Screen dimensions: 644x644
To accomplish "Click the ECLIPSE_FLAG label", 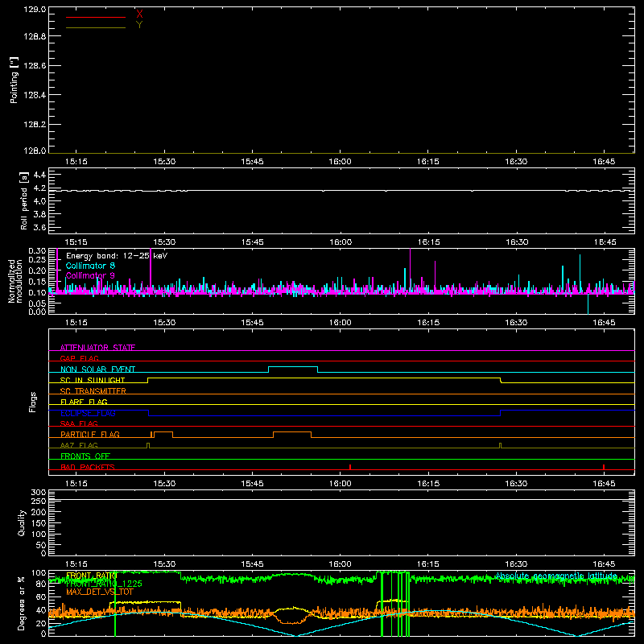I will (x=88, y=413).
